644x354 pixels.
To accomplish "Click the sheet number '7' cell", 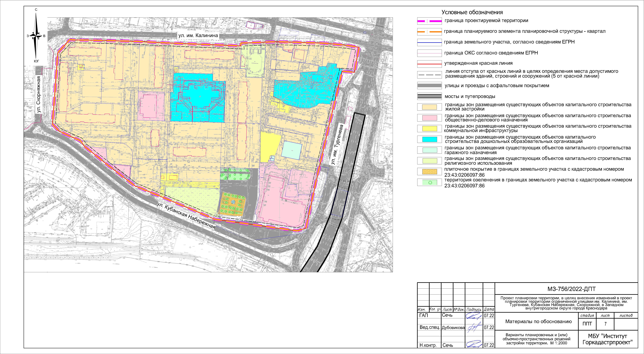I will pyautogui.click(x=605, y=324).
